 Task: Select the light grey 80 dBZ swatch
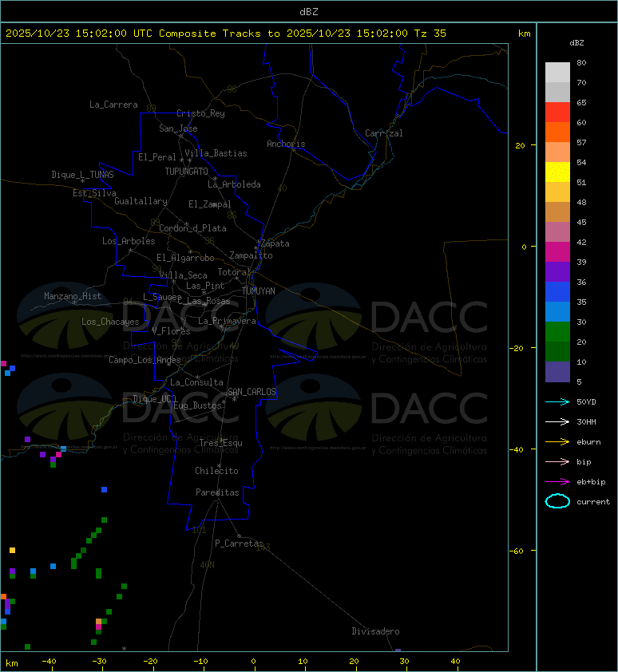tap(557, 72)
